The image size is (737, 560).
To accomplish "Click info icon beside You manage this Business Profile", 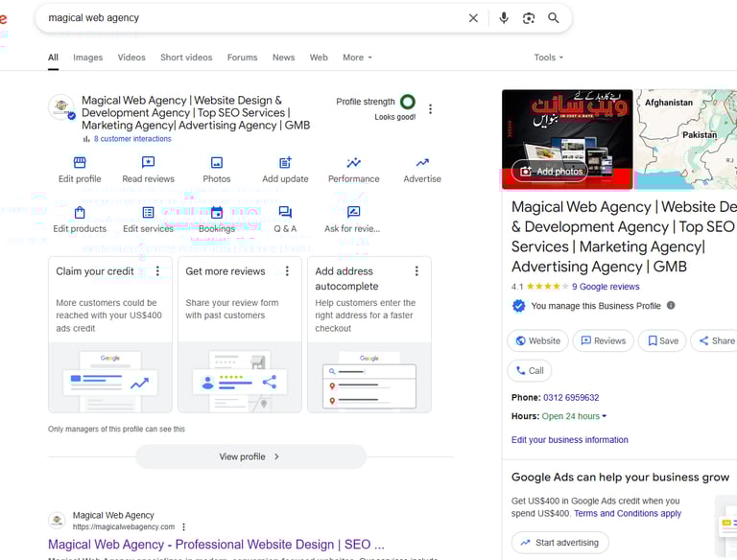I will tap(671, 305).
